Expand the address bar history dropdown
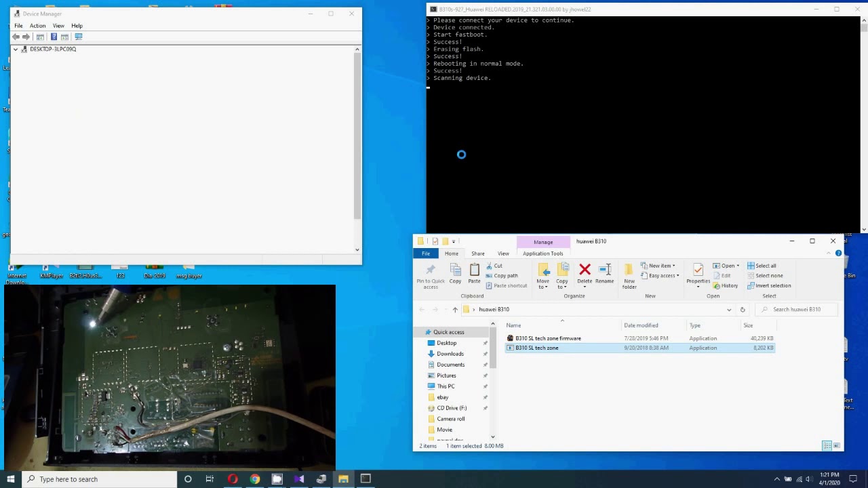Viewport: 868px width, 488px height. point(729,310)
